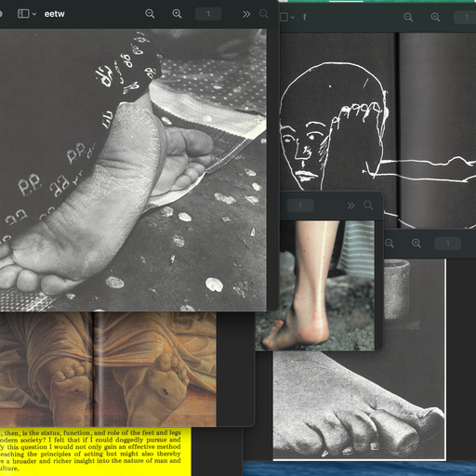Viewport: 476px width, 476px height.
Task: Select the f window title
Action: [x=304, y=17]
